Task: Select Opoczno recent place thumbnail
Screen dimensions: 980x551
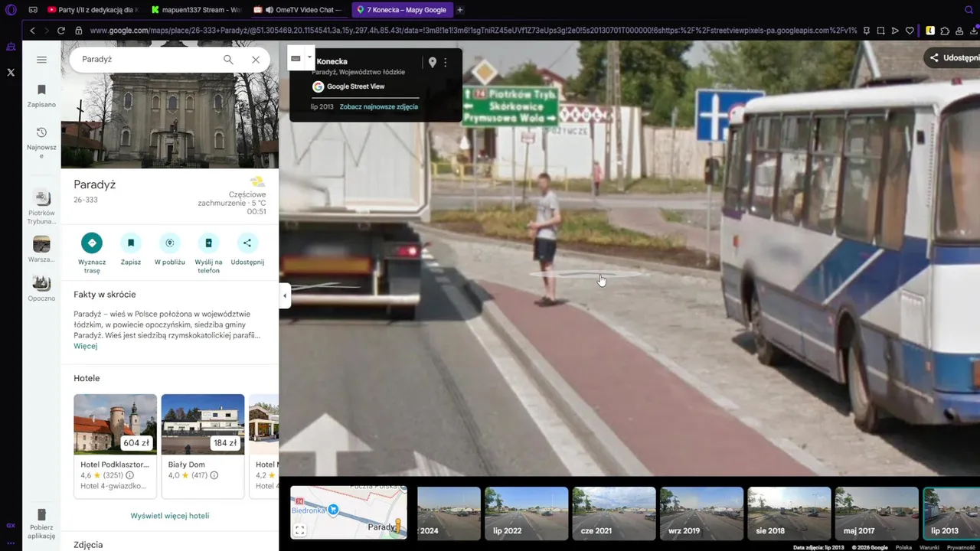Action: tap(41, 283)
